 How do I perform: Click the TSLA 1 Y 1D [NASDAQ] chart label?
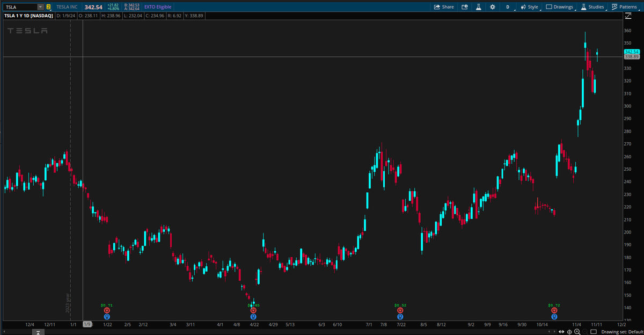coord(28,16)
